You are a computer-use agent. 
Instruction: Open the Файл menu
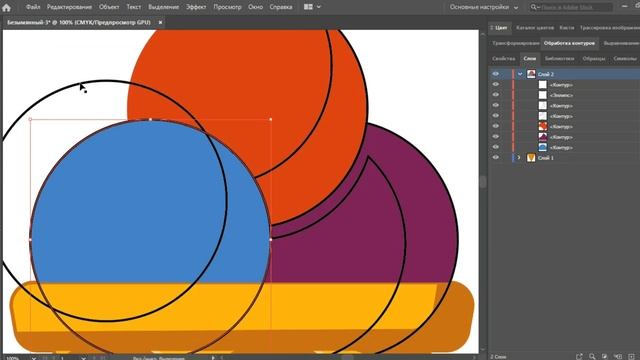click(33, 7)
